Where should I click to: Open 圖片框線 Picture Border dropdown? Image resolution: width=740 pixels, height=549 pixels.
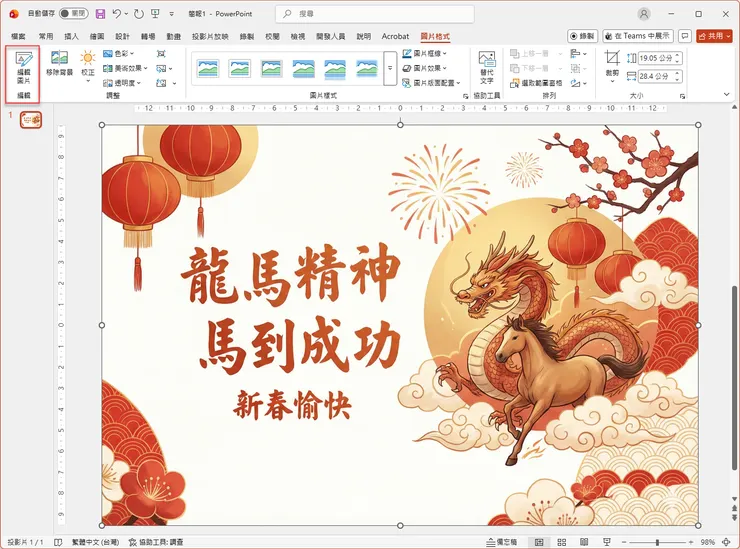point(425,54)
